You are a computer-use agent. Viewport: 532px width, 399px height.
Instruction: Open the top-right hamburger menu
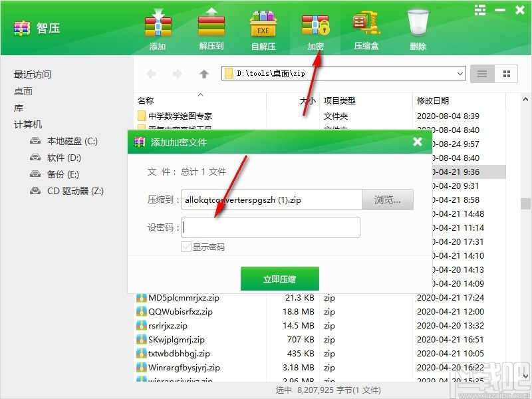click(479, 10)
